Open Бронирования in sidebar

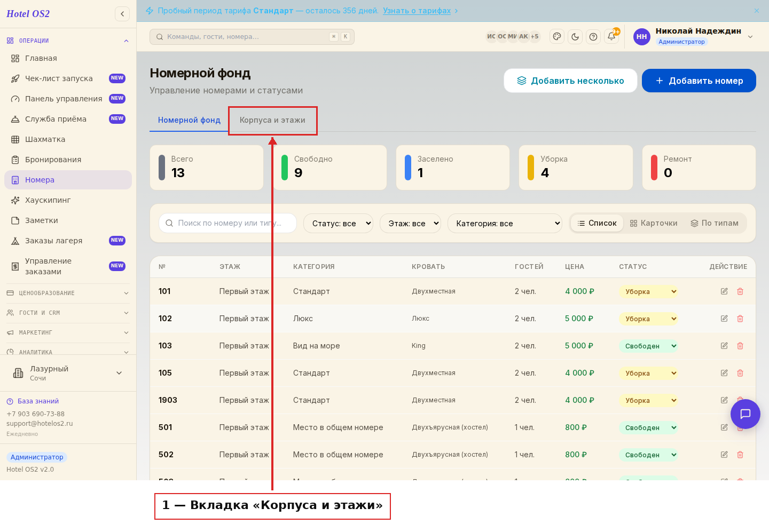pyautogui.click(x=68, y=160)
